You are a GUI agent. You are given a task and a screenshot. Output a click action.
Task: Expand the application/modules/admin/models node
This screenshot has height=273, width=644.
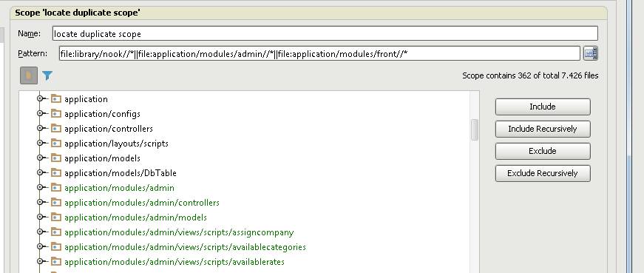[40, 217]
